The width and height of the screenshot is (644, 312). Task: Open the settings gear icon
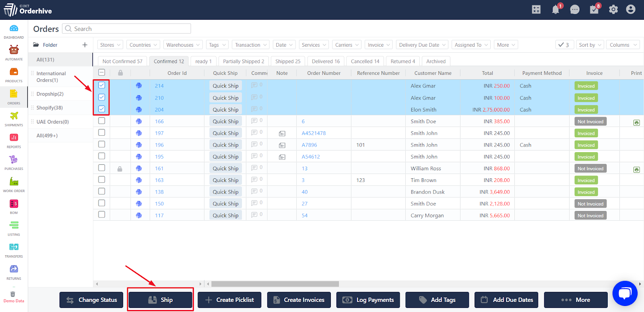pos(613,10)
